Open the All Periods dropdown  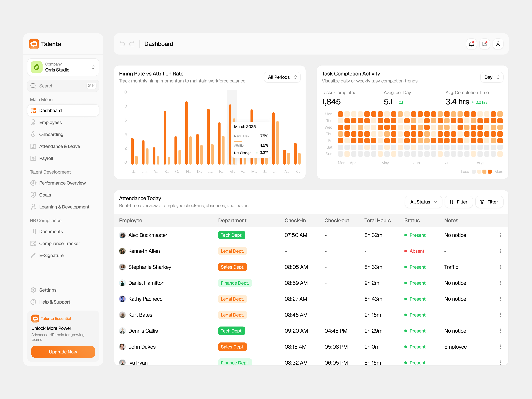coord(282,77)
